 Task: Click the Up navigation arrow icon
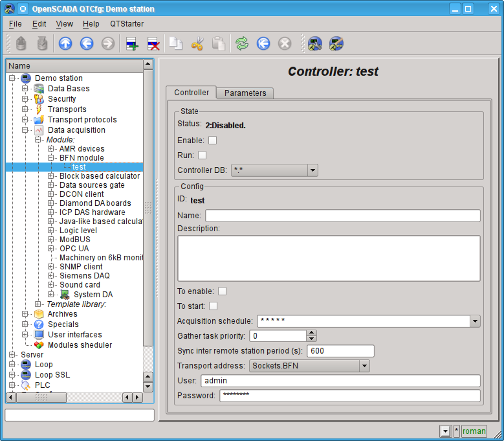coord(65,43)
